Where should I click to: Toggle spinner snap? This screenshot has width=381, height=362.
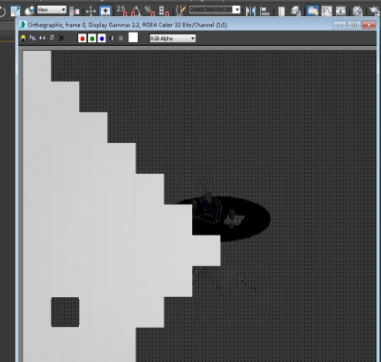point(164,11)
